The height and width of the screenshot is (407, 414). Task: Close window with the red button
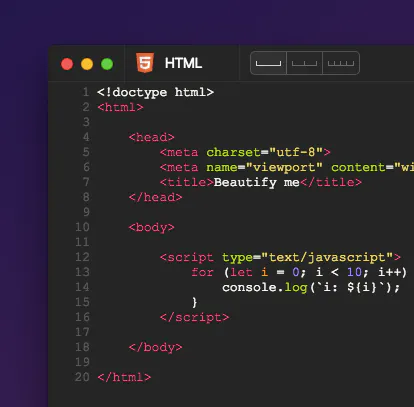click(67, 64)
